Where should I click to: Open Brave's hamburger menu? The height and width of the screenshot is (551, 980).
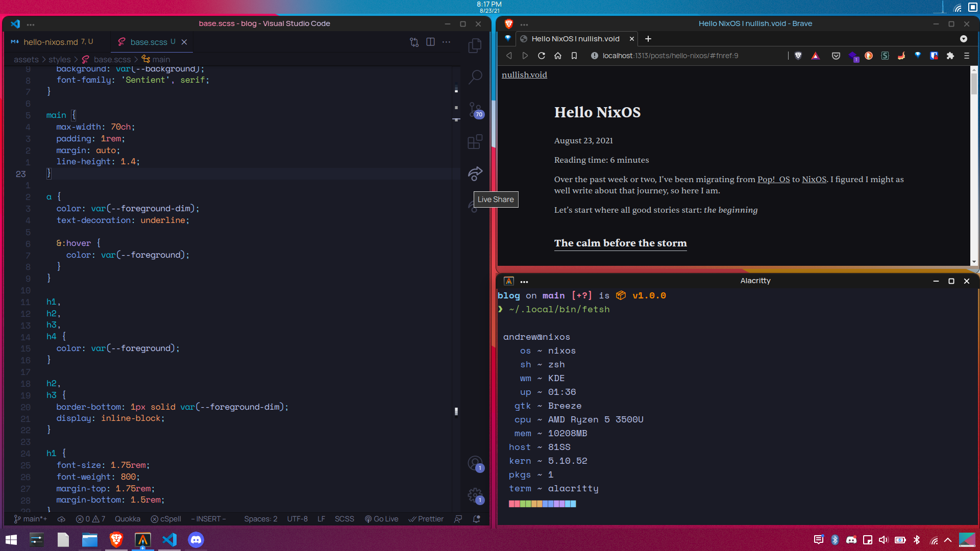[967, 56]
